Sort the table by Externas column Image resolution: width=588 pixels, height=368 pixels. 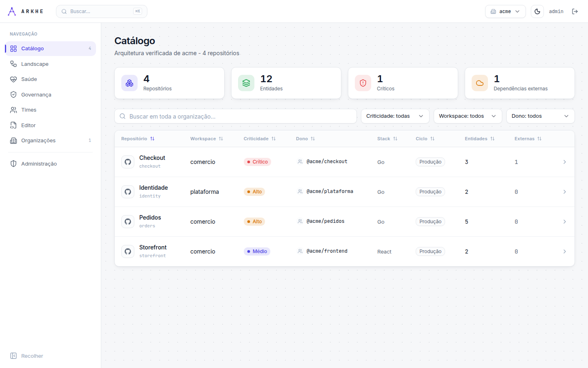coord(528,139)
